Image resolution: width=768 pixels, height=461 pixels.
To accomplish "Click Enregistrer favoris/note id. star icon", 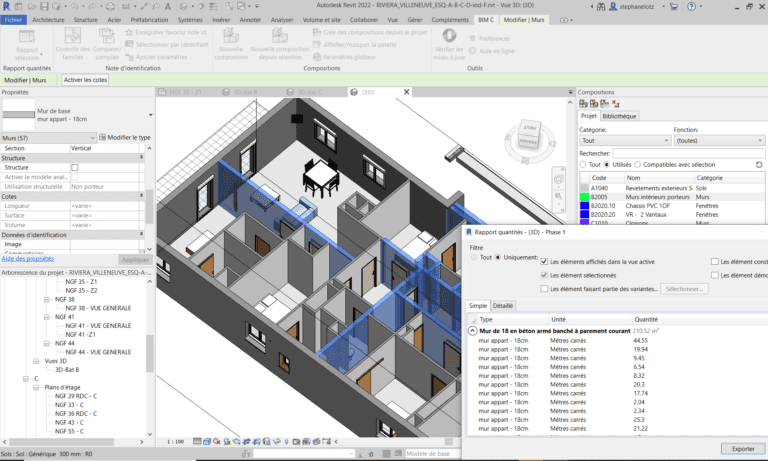I will coord(129,32).
